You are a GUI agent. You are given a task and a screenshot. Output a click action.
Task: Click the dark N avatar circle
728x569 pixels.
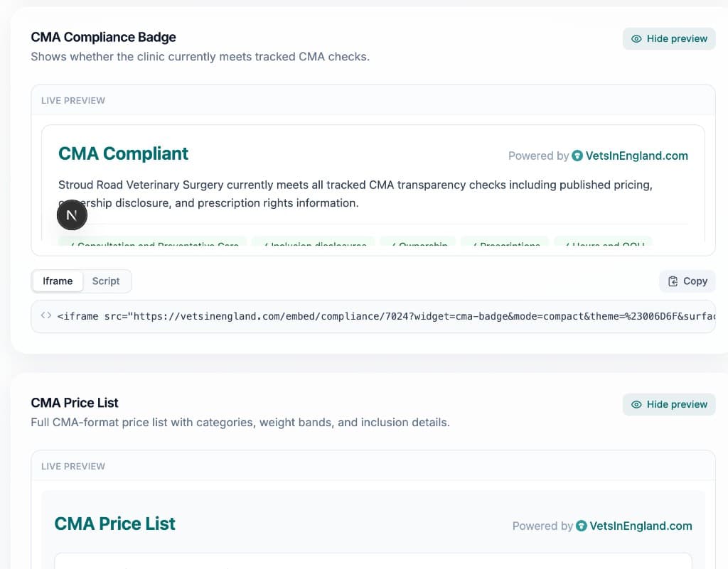72,215
